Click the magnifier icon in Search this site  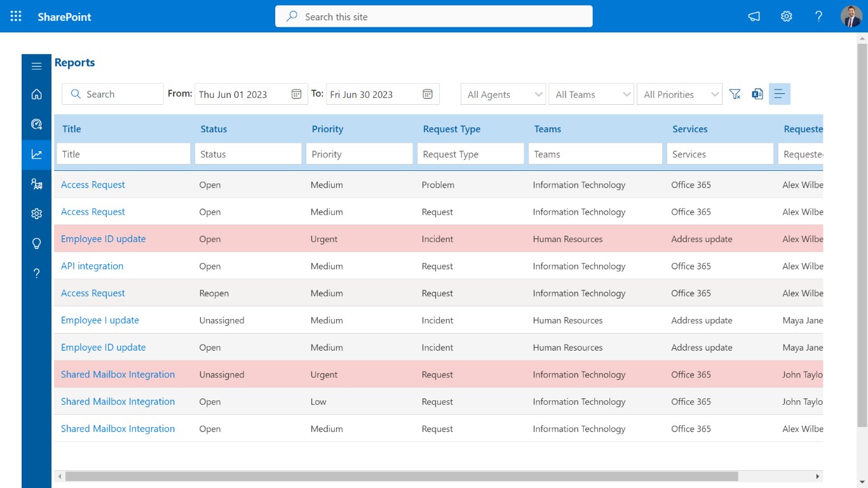(x=292, y=17)
